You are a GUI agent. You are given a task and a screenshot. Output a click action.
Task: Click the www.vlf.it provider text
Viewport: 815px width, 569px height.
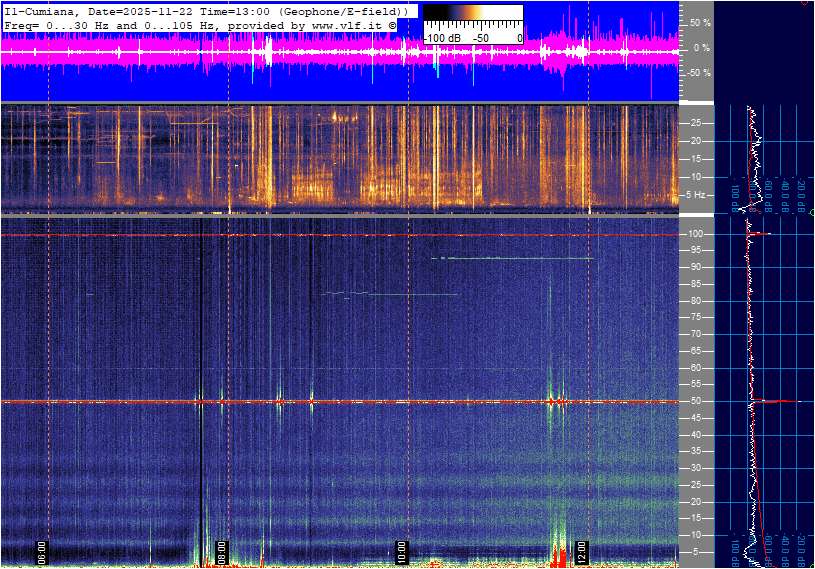point(348,23)
